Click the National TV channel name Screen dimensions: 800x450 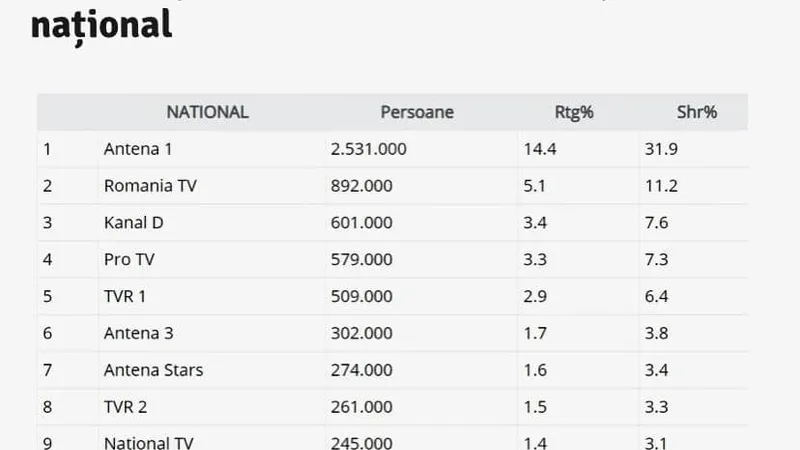[149, 442]
